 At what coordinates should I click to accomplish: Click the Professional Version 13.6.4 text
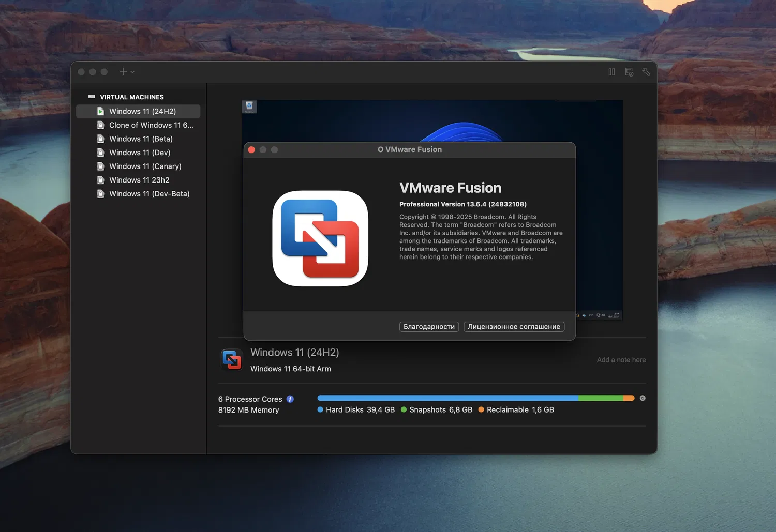click(463, 204)
